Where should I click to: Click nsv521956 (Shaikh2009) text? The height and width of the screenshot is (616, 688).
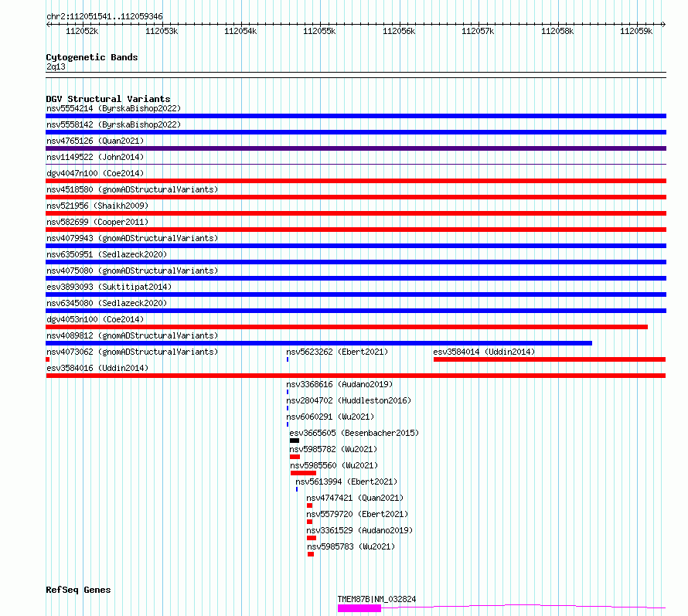coord(97,206)
